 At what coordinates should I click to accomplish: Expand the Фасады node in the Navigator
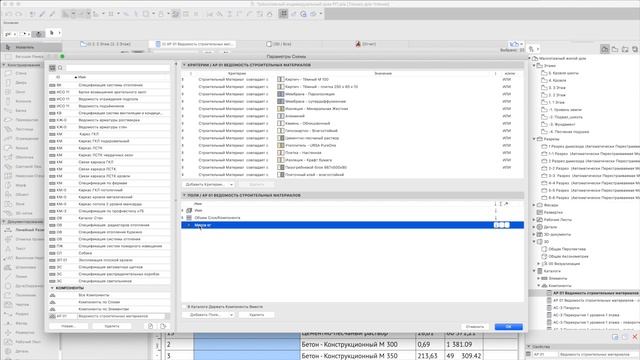click(x=534, y=205)
